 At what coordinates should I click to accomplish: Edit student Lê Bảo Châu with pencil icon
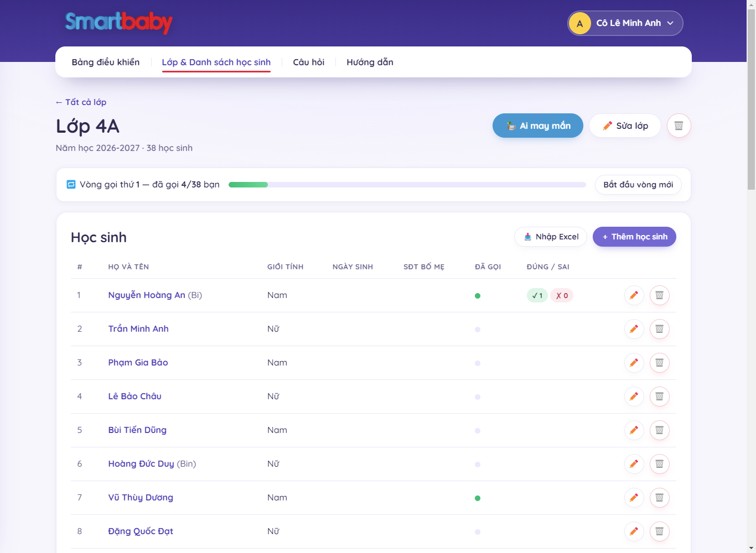coord(634,397)
